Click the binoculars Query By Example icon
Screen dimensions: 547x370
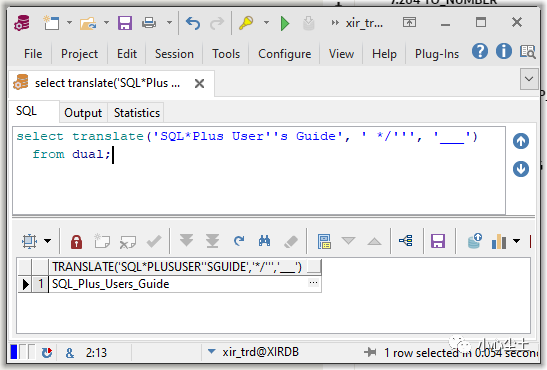tap(264, 241)
